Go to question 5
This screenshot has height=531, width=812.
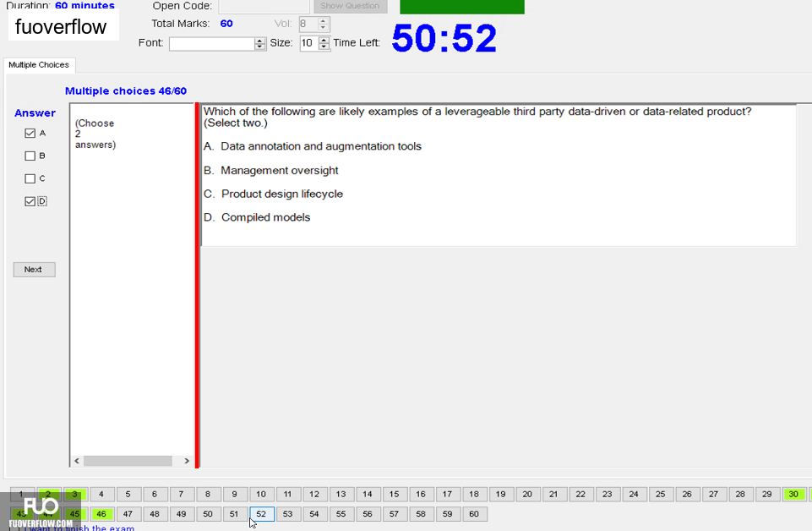(128, 494)
